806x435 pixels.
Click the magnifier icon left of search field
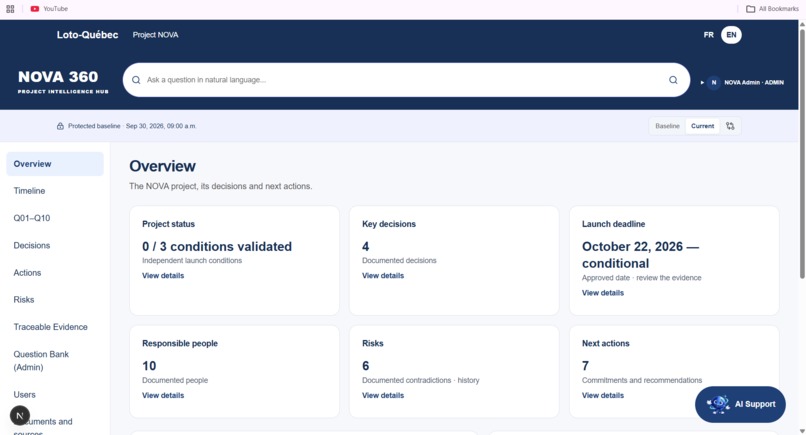tap(136, 80)
